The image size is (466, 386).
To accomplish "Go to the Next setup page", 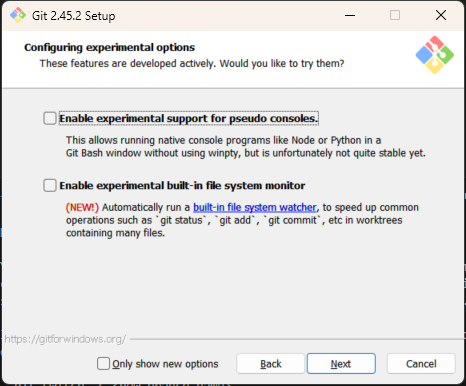I will (341, 364).
